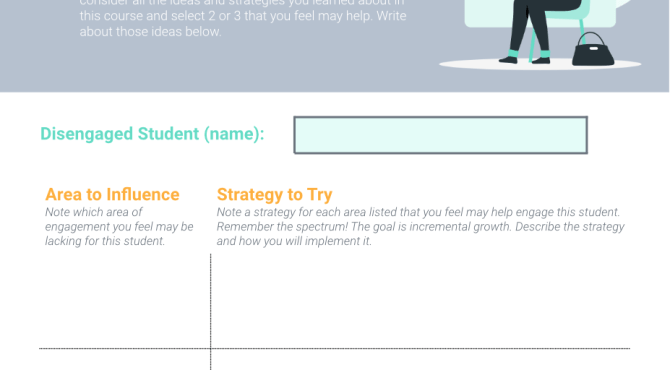Click the 'Strategy to Try' heading
Image resolution: width=670 pixels, height=370 pixels.
(x=274, y=194)
